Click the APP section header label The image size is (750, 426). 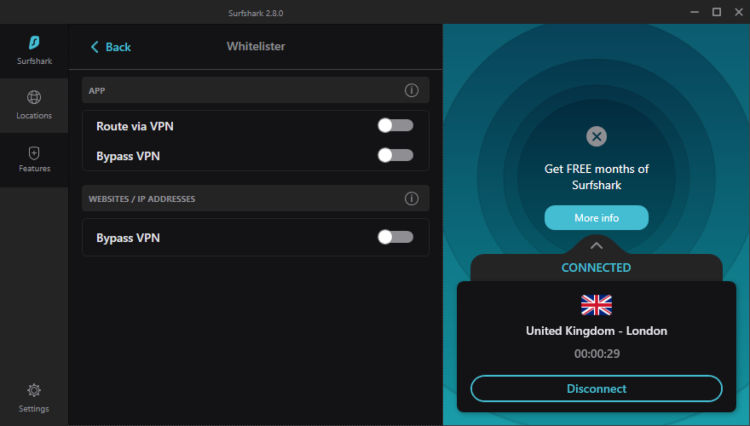coord(97,91)
